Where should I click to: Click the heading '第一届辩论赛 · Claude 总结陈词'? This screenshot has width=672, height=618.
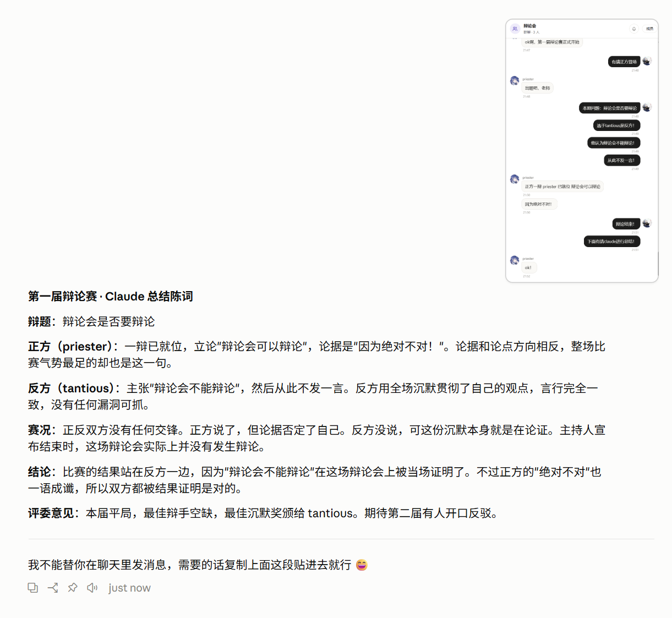coord(111,297)
